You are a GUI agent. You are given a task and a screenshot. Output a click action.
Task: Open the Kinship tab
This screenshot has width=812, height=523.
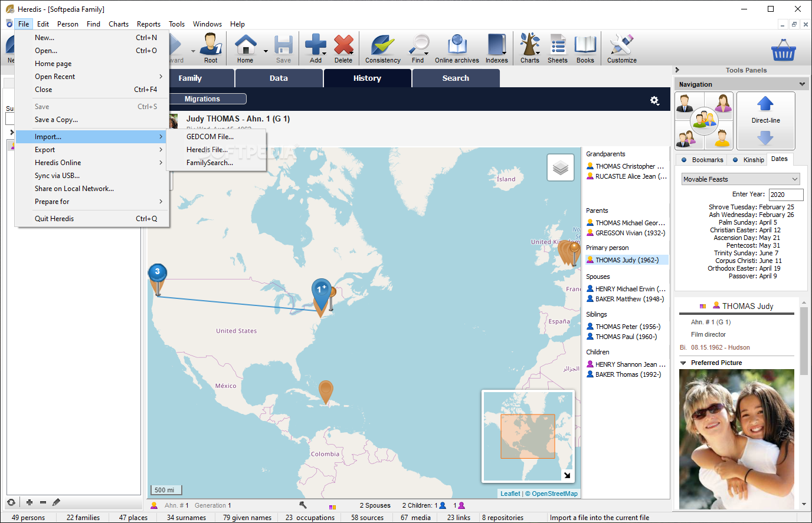[749, 160]
